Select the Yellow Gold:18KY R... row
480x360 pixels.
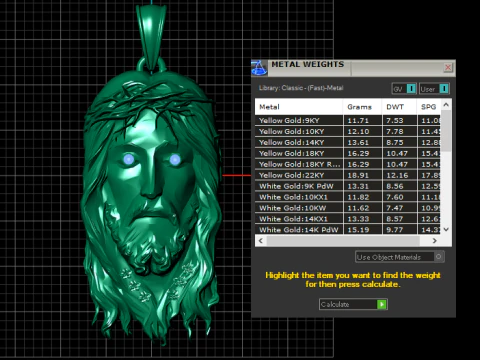tap(348, 164)
